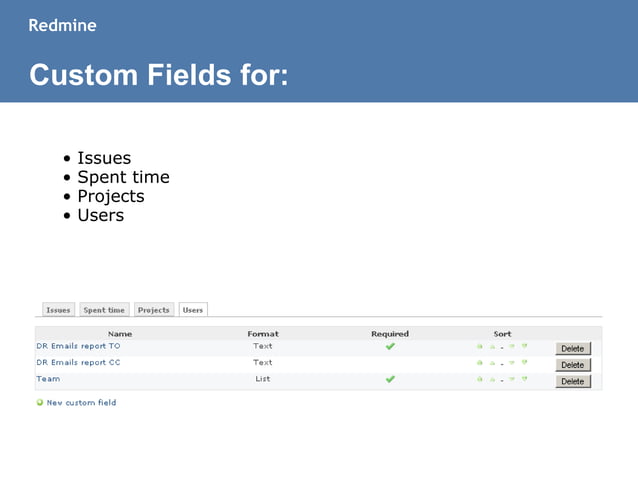The width and height of the screenshot is (638, 478).
Task: Delete the DR Emails report CC field
Action: click(572, 365)
